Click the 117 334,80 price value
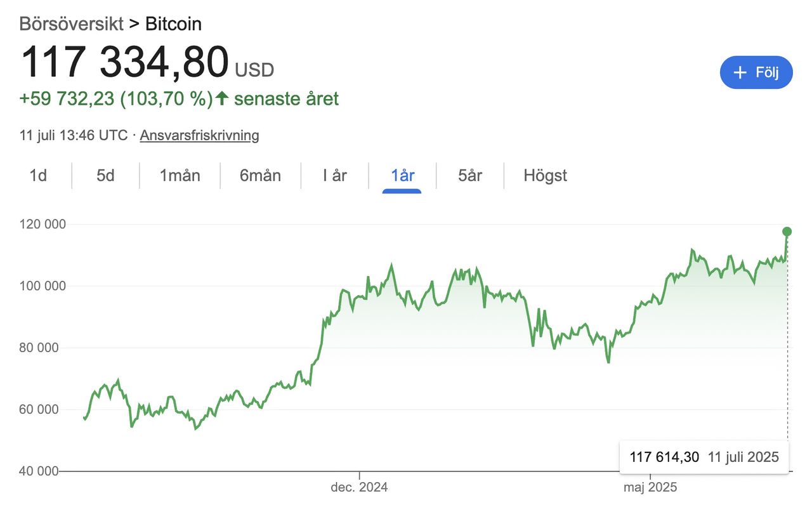Screen dimensions: 812x507 coord(124,63)
